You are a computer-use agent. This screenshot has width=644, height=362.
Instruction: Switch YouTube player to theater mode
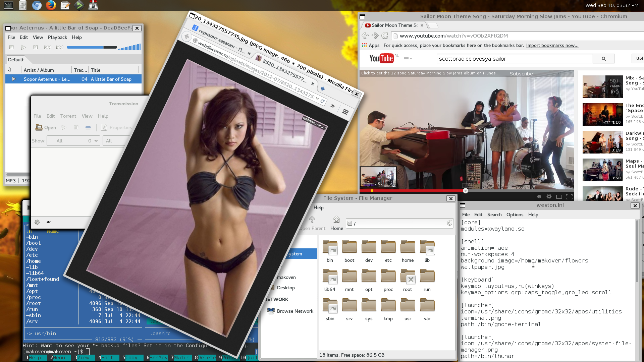(559, 197)
